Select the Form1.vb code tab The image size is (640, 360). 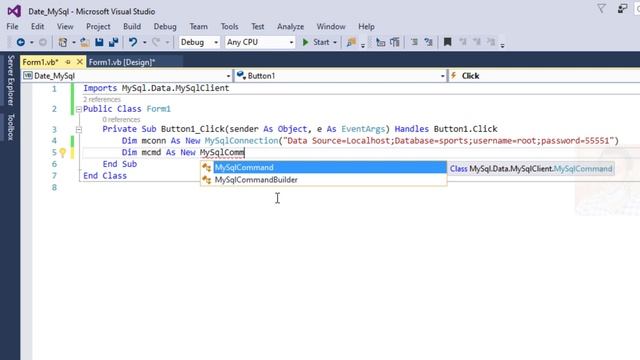click(x=40, y=62)
